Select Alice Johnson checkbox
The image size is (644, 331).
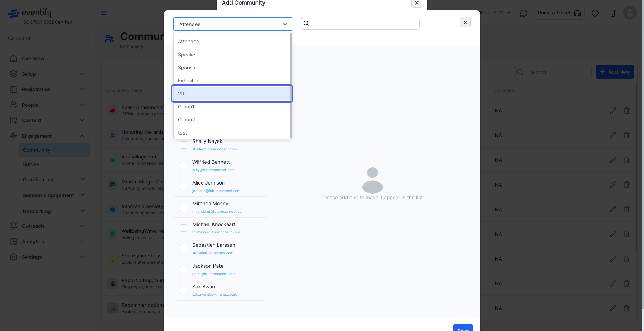coord(184,186)
